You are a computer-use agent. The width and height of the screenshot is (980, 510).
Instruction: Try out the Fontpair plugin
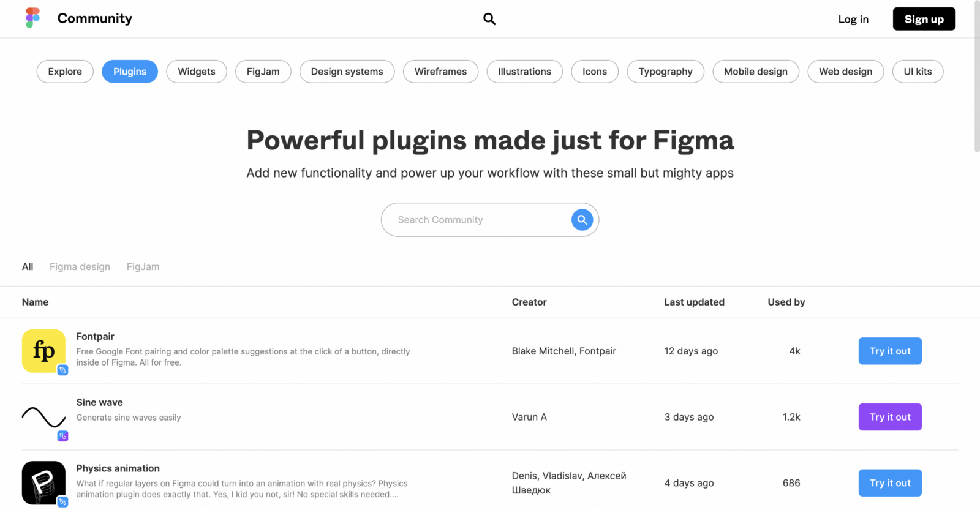890,351
